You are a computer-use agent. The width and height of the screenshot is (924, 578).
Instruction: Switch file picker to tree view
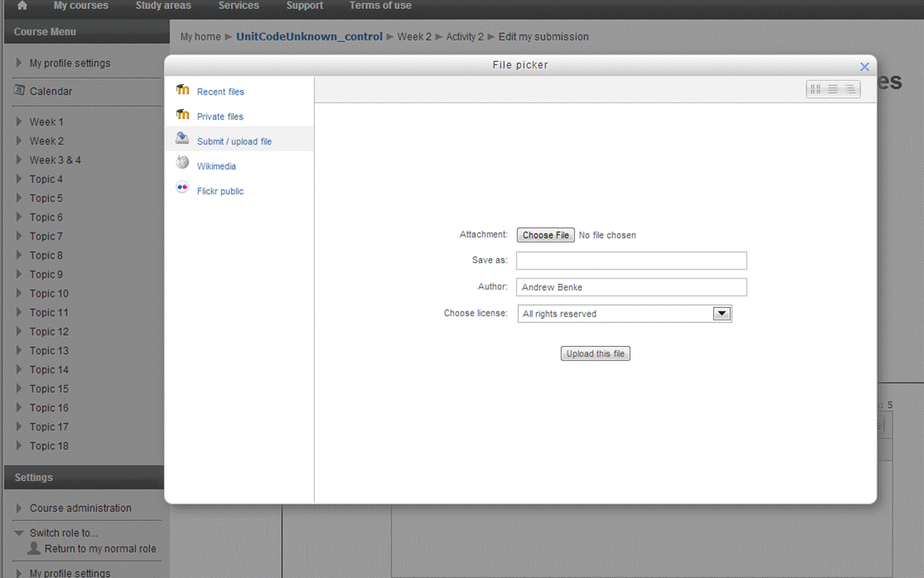pyautogui.click(x=850, y=90)
